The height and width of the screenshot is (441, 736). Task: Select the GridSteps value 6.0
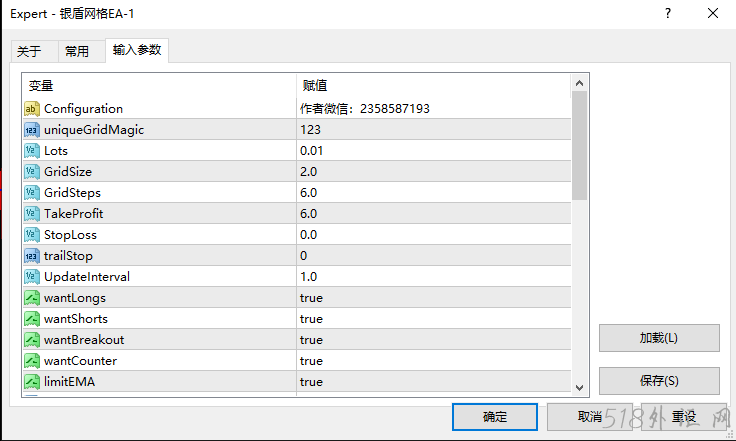coord(434,193)
